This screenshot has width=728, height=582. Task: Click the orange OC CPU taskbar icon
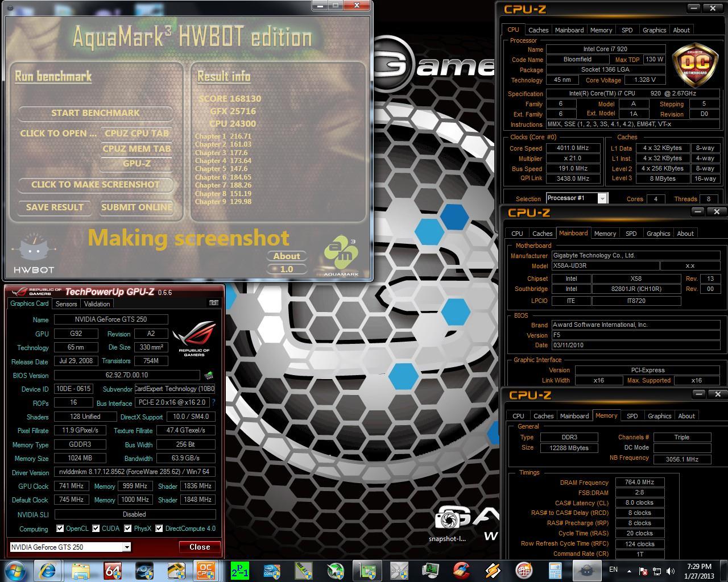click(x=205, y=570)
